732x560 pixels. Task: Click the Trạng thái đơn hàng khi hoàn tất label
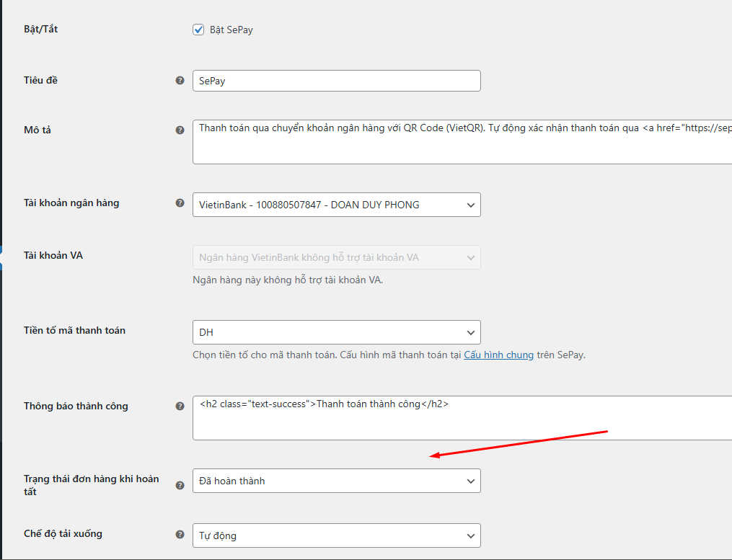(91, 485)
